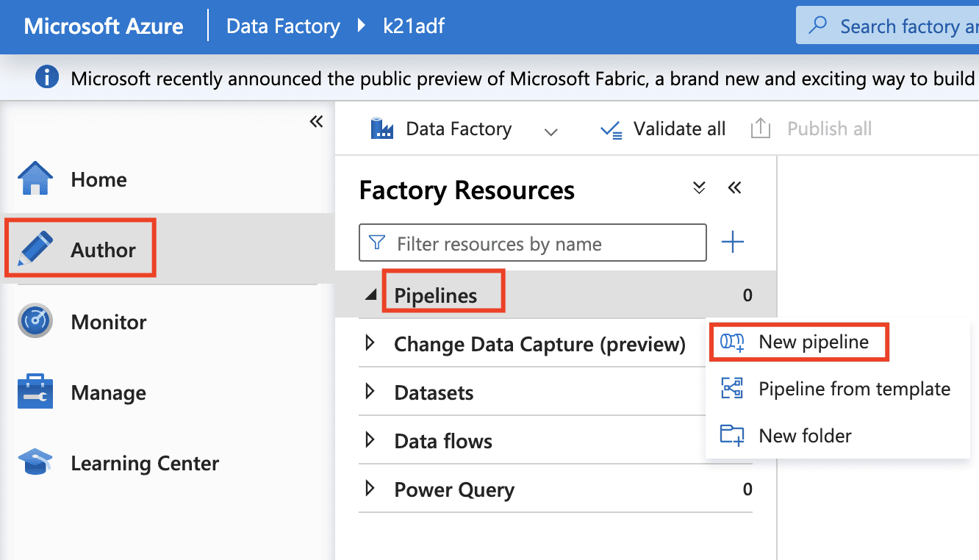Collapse the Factory Resources panel

point(734,188)
